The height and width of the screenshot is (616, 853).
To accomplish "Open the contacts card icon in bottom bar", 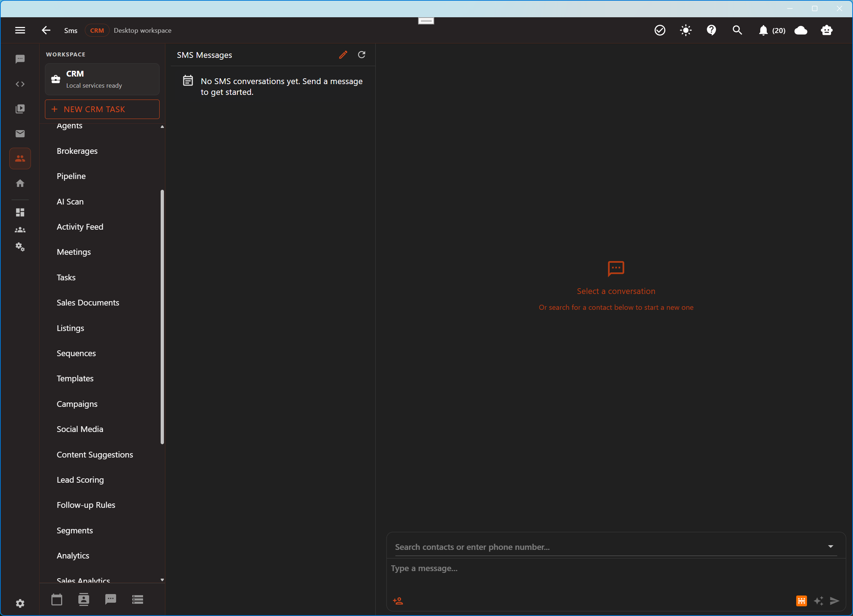I will pos(83,599).
